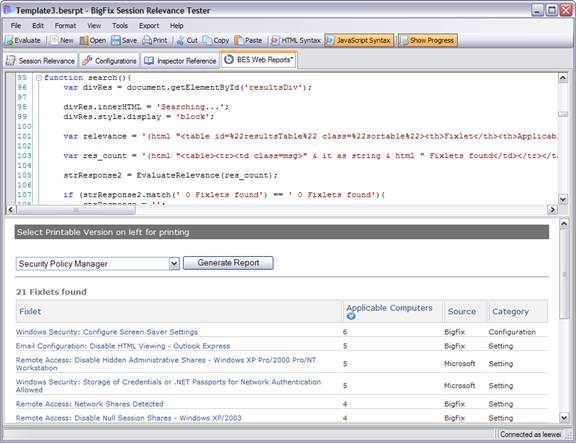Screen dimensions: 576x443
Task: Open the Edit menu
Action: pyautogui.click(x=38, y=26)
